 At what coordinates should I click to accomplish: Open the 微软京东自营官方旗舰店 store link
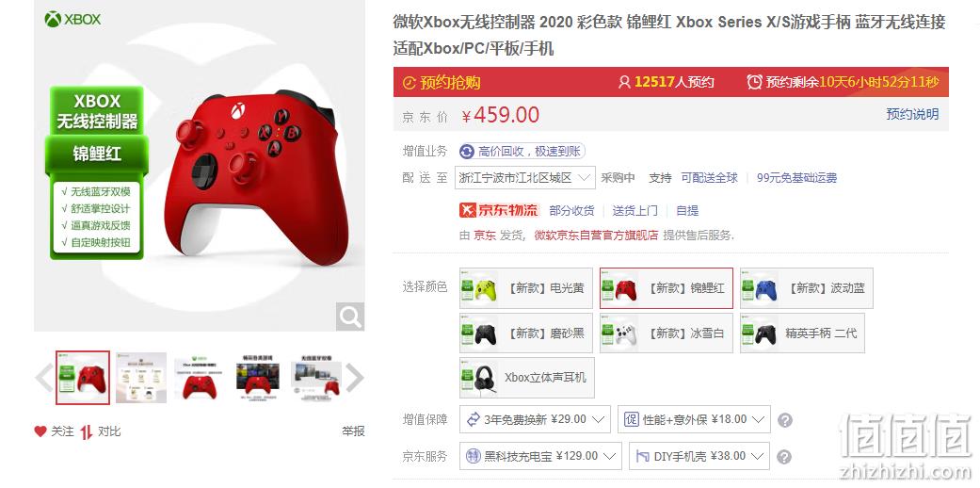596,236
